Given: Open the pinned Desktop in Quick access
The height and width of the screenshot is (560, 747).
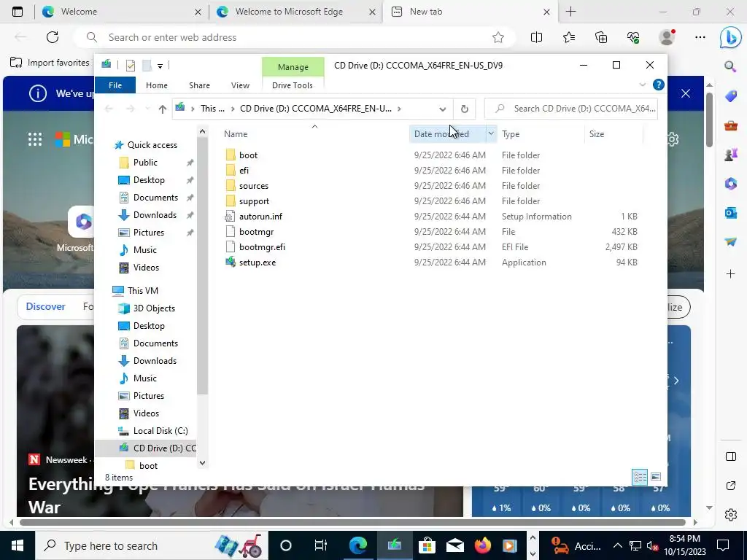Looking at the screenshot, I should tap(149, 180).
